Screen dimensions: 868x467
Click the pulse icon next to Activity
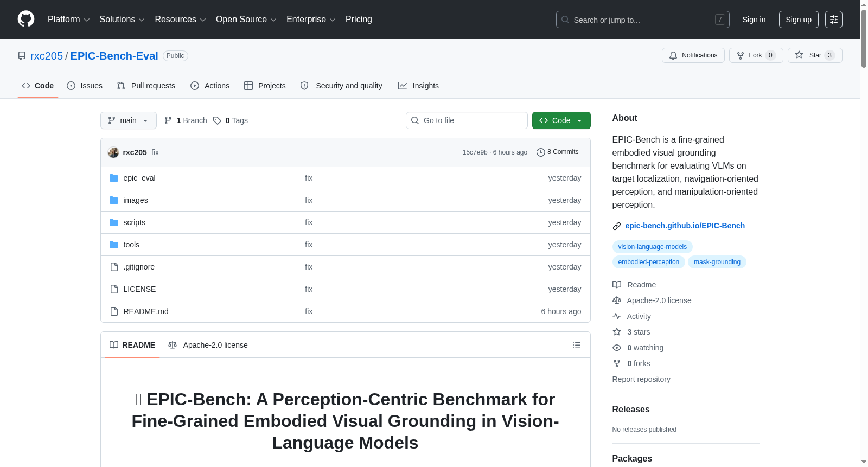pyautogui.click(x=617, y=316)
